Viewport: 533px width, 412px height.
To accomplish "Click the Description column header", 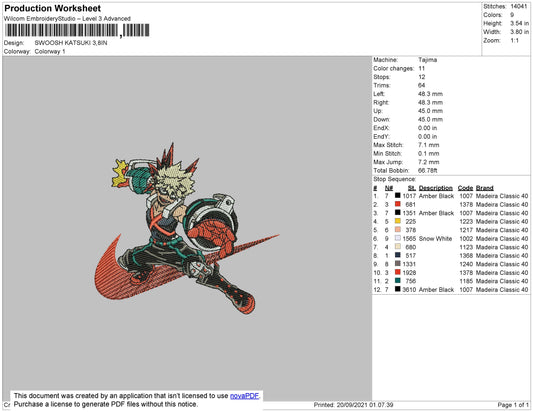I will pyautogui.click(x=435, y=188).
